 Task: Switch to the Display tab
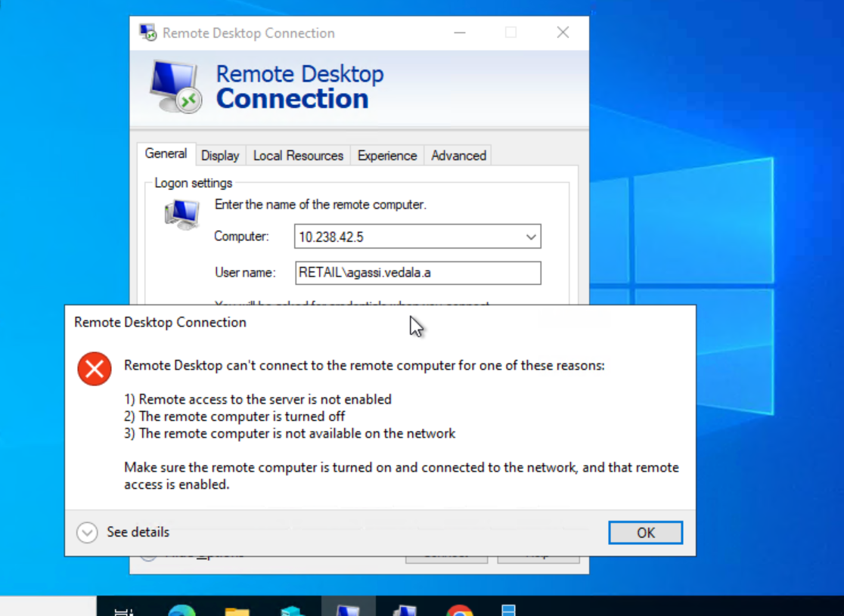point(220,155)
